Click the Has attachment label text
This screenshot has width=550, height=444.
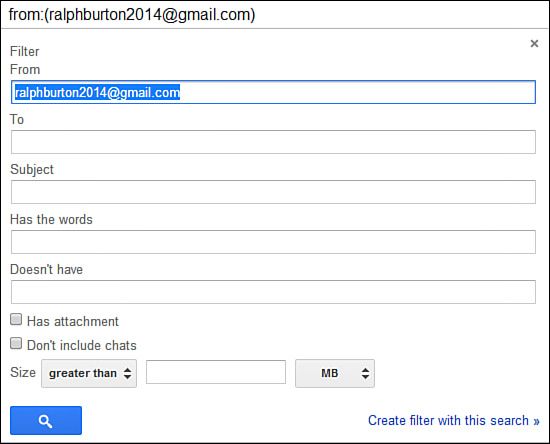click(73, 322)
